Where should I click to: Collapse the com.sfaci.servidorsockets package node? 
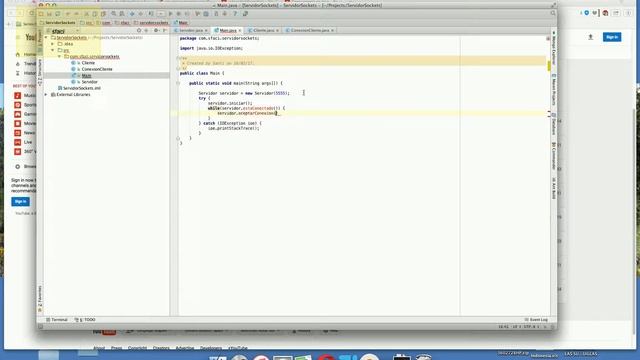coord(59,56)
